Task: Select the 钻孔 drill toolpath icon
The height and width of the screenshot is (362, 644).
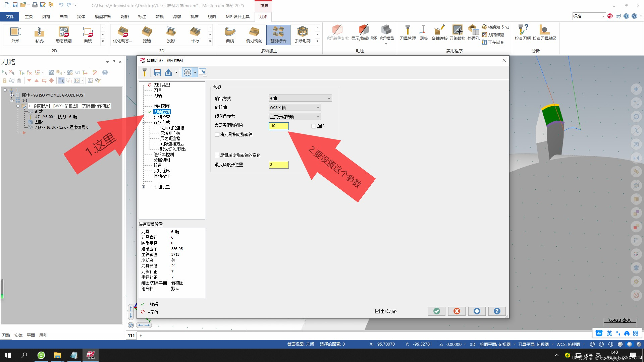Action: point(39,35)
